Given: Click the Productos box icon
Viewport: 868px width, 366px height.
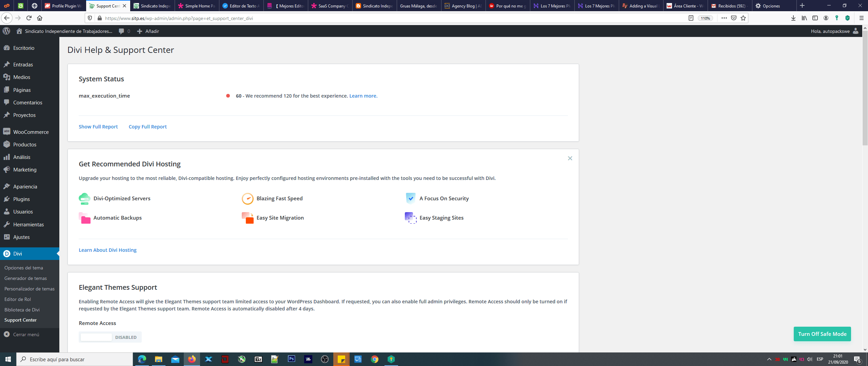Looking at the screenshot, I should (6, 144).
